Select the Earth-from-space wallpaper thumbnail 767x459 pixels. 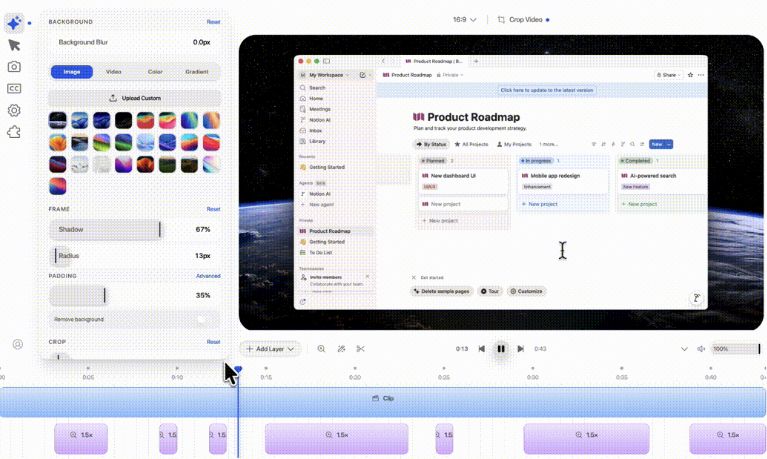click(x=58, y=120)
